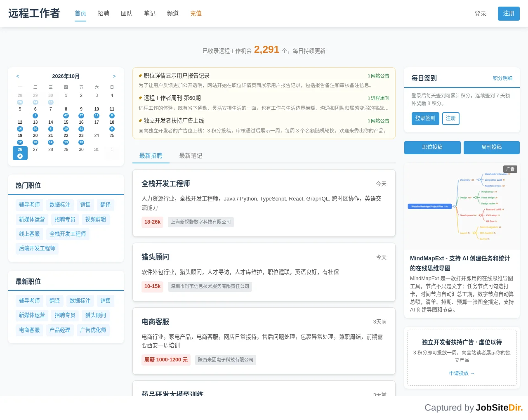Open the 招聘 nav menu item
Image resolution: width=528 pixels, height=420 pixels.
point(104,14)
